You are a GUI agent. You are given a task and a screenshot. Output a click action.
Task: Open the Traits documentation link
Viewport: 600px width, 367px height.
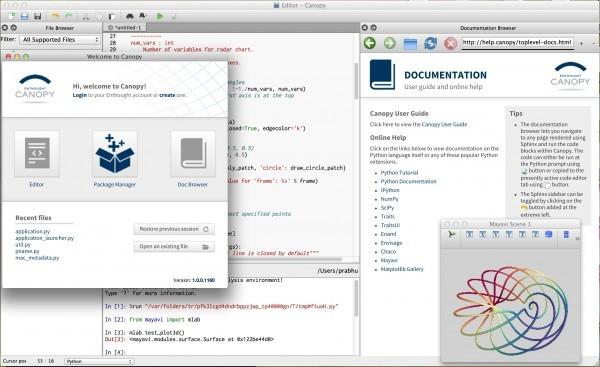pos(387,217)
